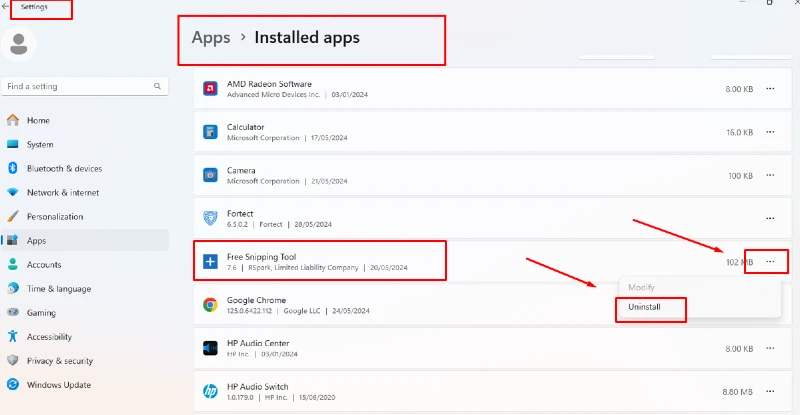Select the HP Audio Center name
Screen dimensions: 800x415
258,343
